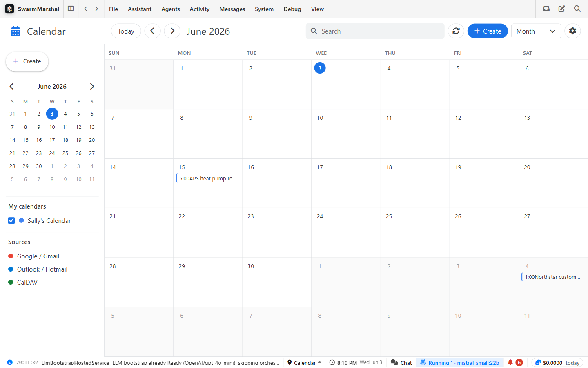
Task: Click the blue calendar icon beside title
Action: pos(16,31)
